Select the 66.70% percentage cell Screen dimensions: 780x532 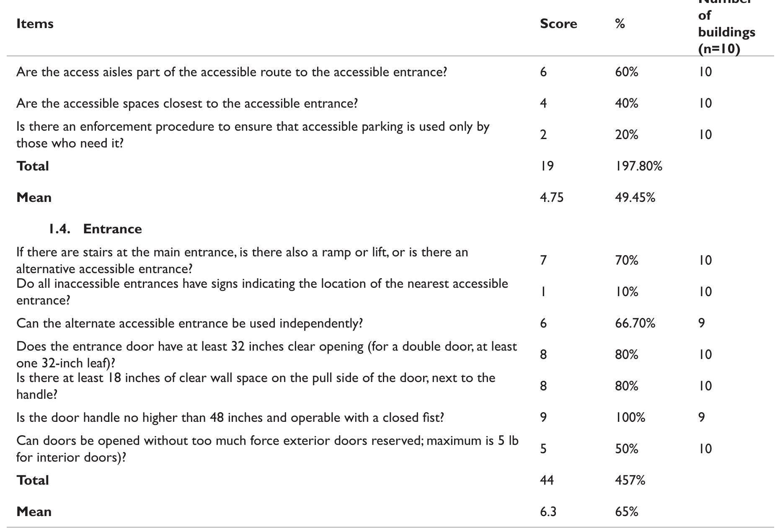click(635, 323)
